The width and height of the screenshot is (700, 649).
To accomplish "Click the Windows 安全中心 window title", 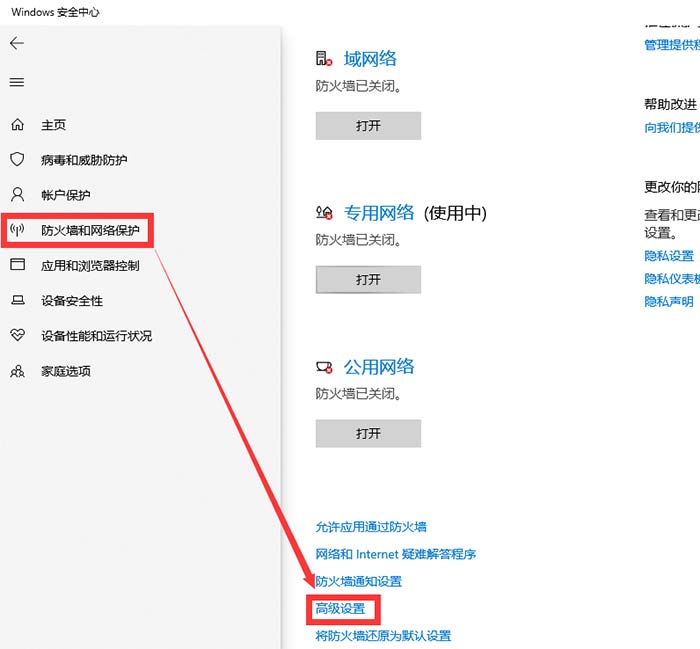I will pos(55,12).
